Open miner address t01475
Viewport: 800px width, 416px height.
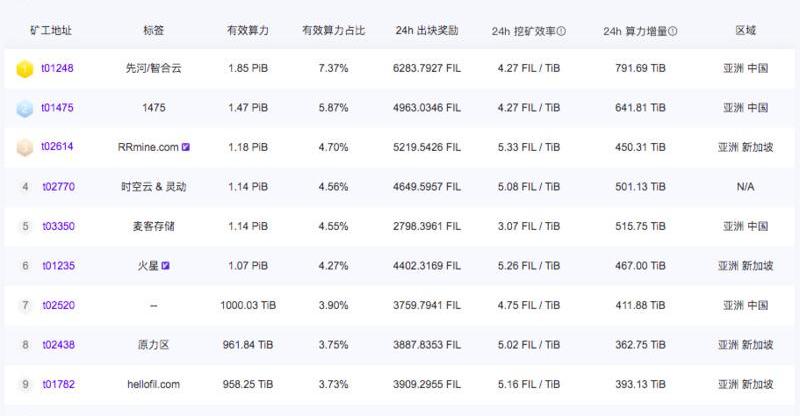[x=57, y=108]
